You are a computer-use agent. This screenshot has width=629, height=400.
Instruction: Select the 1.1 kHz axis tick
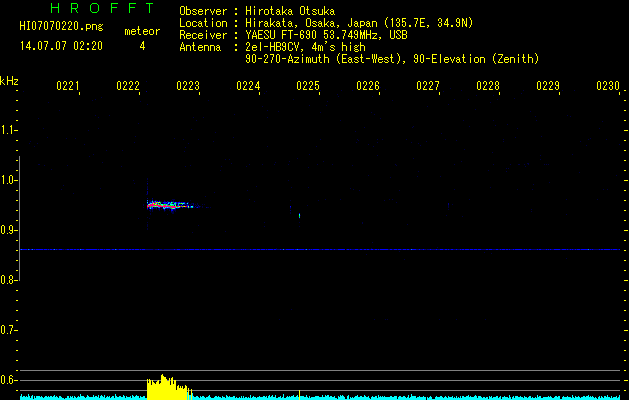coord(8,130)
